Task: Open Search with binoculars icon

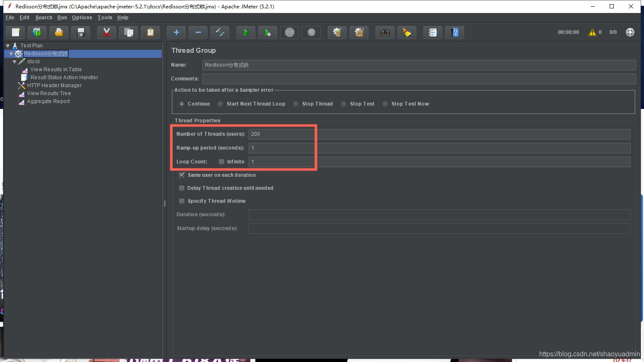Action: click(385, 32)
